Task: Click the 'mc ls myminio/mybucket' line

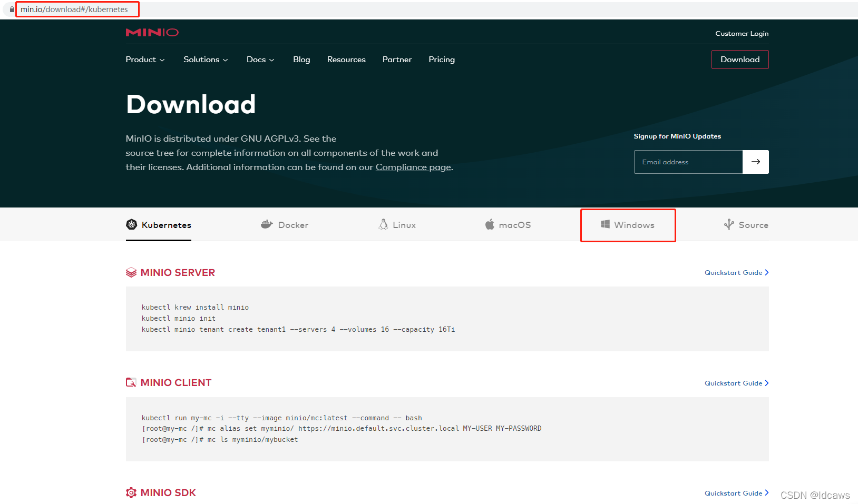Action: tap(220, 439)
